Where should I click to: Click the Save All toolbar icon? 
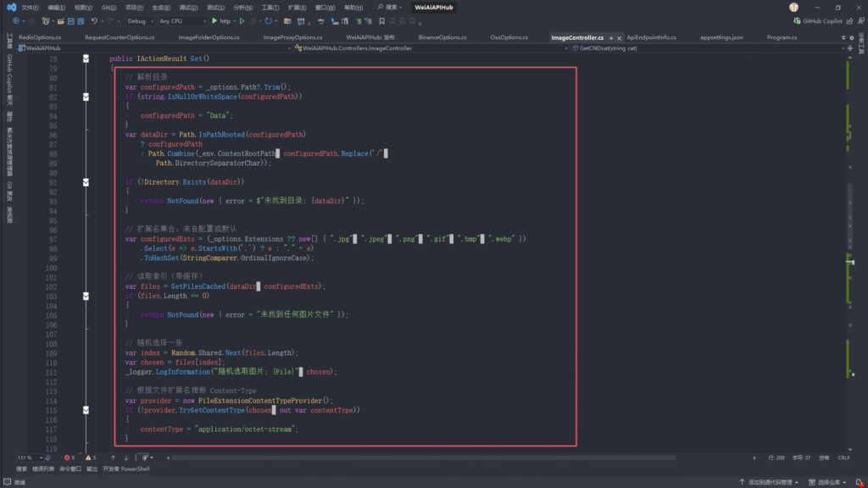coord(80,20)
